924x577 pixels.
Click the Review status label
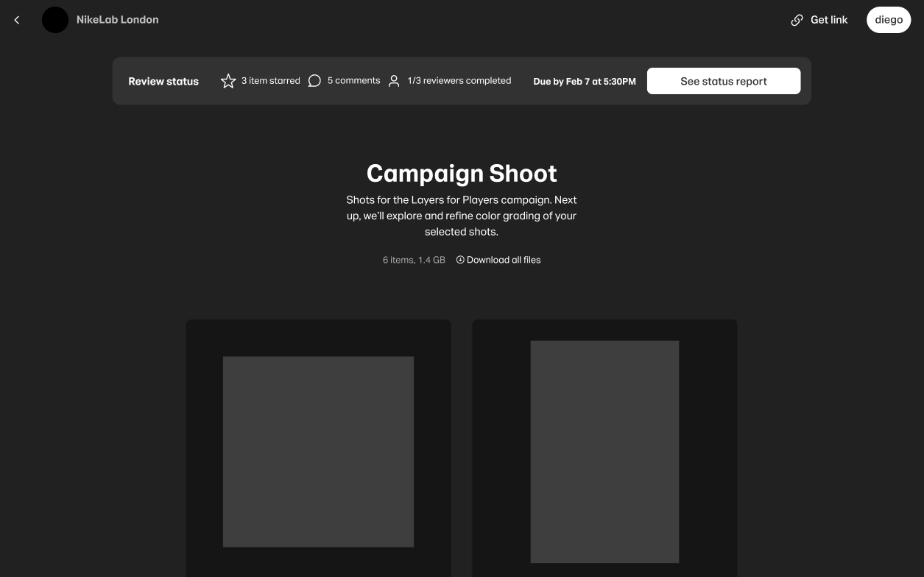pos(163,82)
